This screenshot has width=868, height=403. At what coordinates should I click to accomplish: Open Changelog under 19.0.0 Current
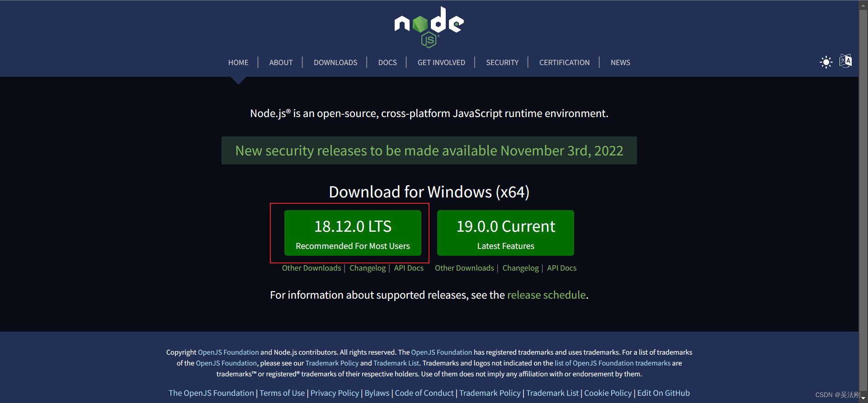[x=520, y=268]
